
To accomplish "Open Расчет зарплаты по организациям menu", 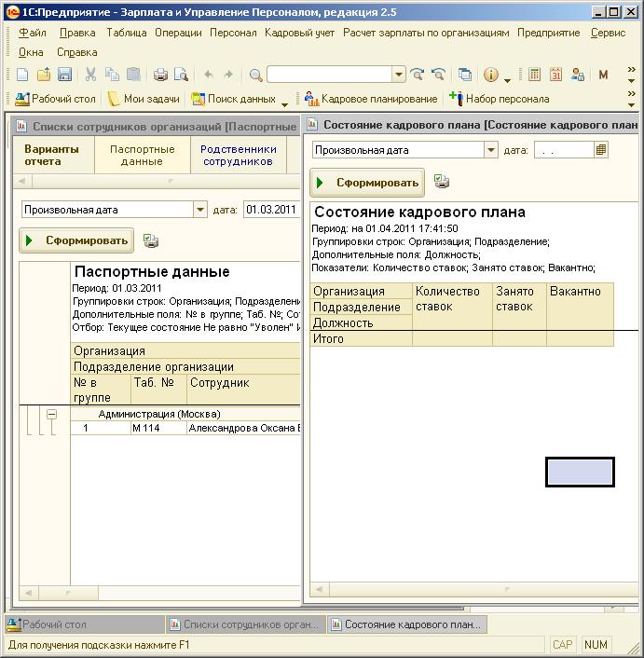I will pos(426,33).
